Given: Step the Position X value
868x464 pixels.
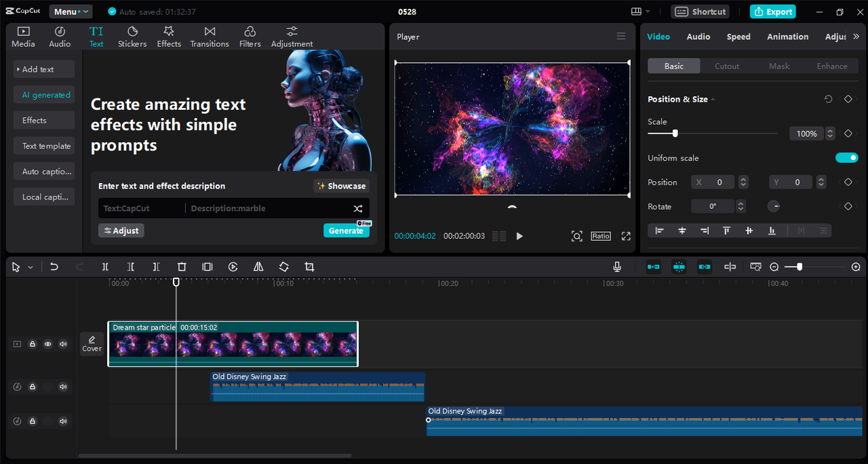Looking at the screenshot, I should click(x=743, y=182).
